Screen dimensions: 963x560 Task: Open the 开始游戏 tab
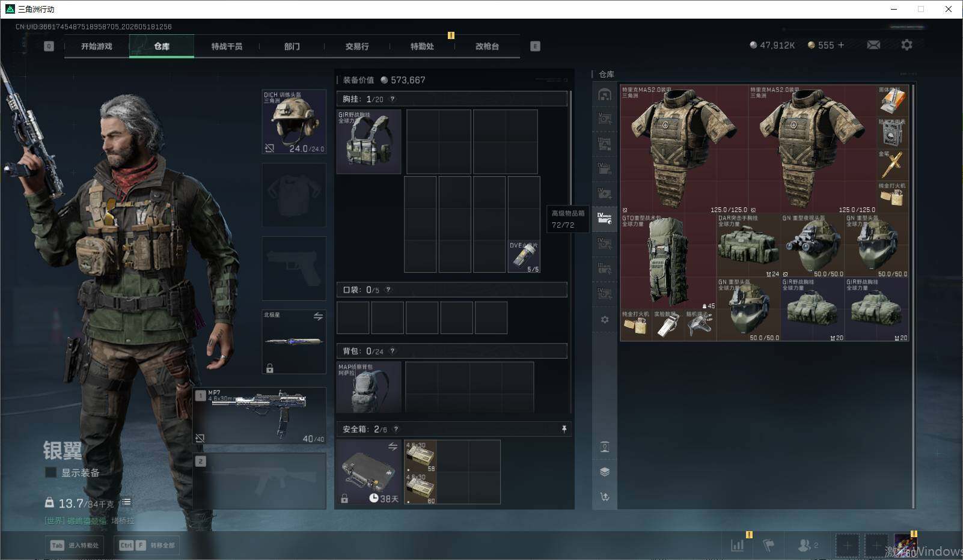click(97, 46)
